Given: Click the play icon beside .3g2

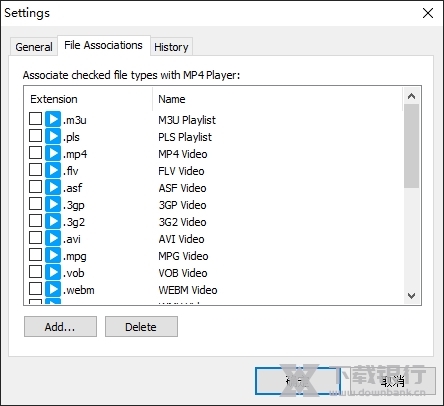Looking at the screenshot, I should (53, 221).
